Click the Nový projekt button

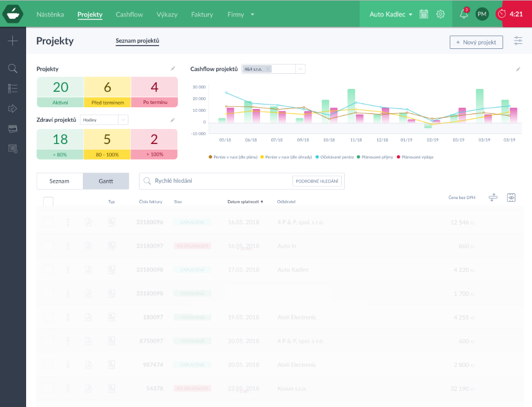coord(476,42)
